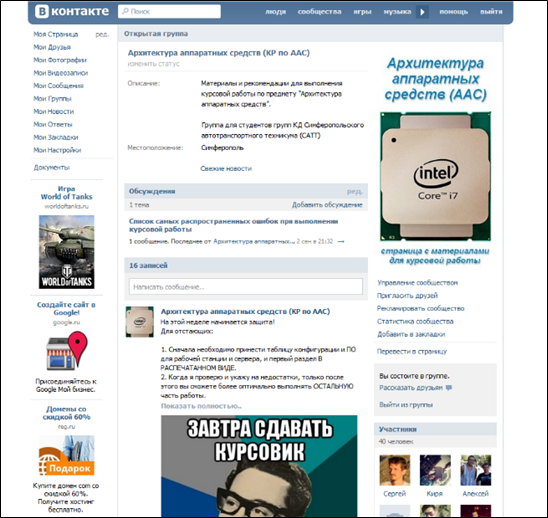Image resolution: width=548 pixels, height=518 pixels.
Task: Click Рекламировать сообщество
Action: click(x=420, y=309)
